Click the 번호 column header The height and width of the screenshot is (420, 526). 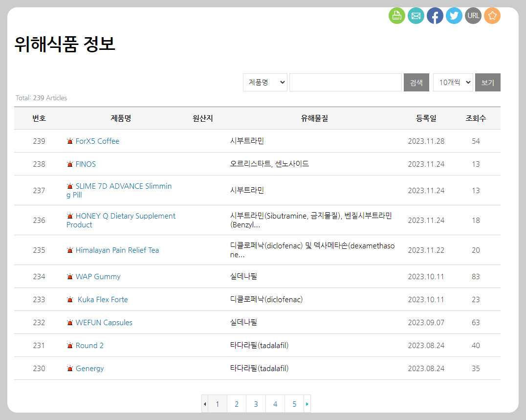[39, 118]
